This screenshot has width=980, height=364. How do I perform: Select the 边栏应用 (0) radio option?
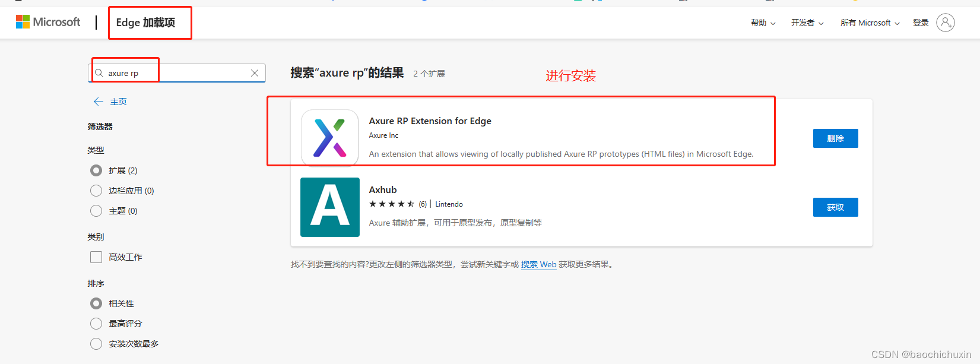96,191
